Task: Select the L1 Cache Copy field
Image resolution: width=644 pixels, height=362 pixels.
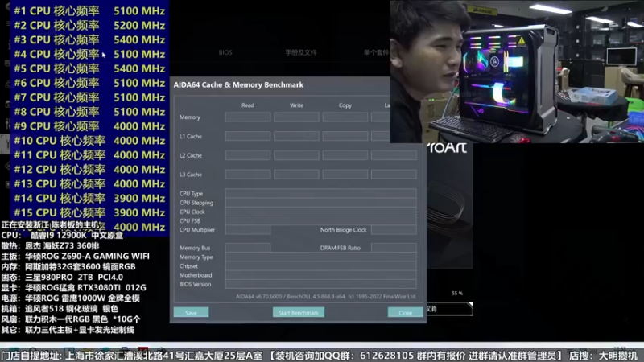Action: point(345,136)
